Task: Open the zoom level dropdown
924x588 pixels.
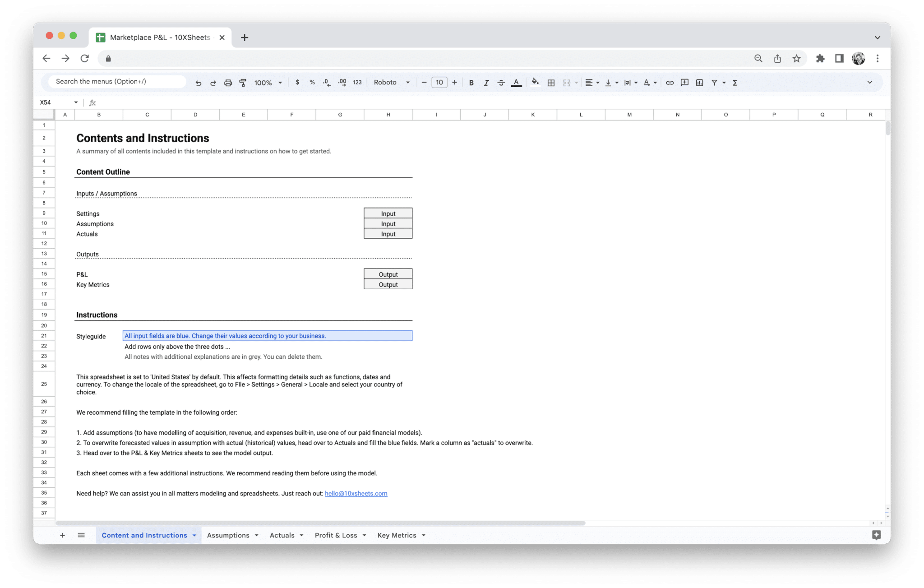Action: click(x=267, y=82)
